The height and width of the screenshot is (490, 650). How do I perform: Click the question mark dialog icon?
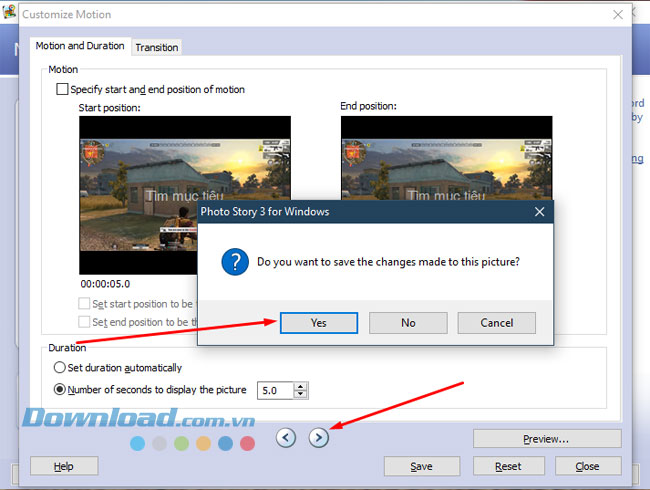click(x=235, y=262)
